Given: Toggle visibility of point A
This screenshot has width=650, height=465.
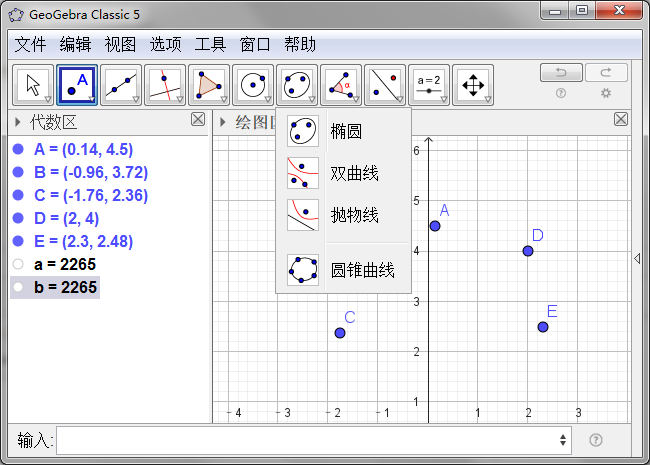Looking at the screenshot, I should tap(18, 149).
